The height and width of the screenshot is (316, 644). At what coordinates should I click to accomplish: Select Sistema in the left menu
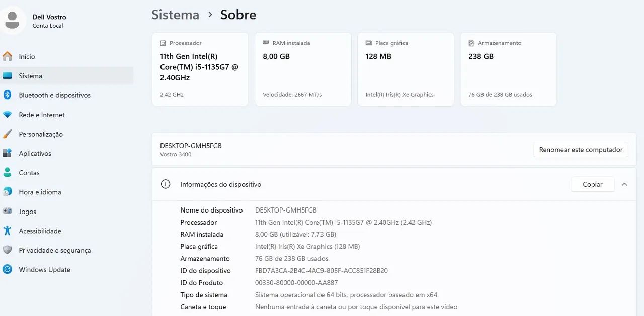[x=67, y=76]
